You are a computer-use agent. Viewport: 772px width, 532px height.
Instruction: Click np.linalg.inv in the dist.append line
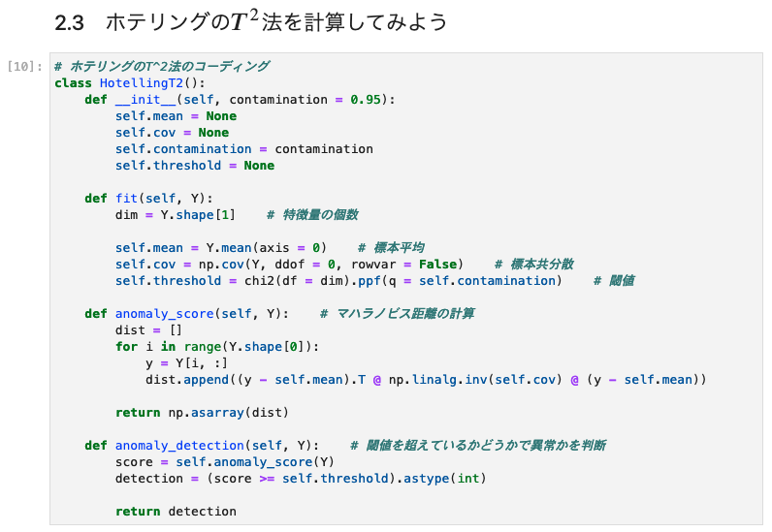[438, 380]
